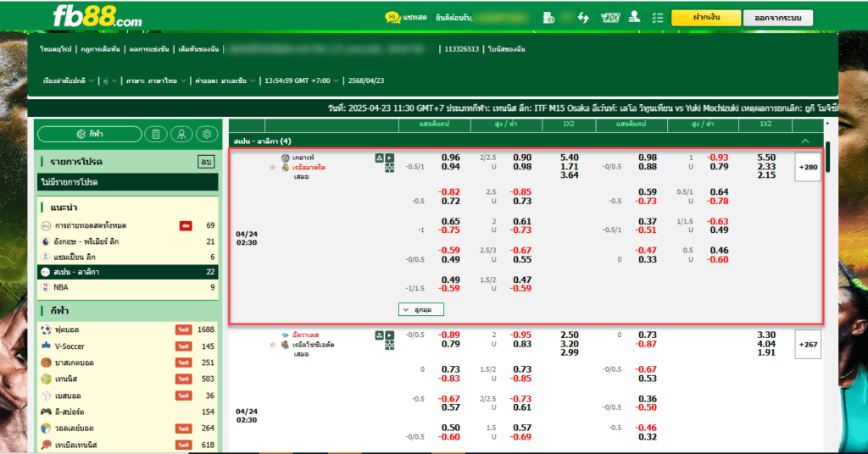Click the Premier League logo icon
This screenshot has width=868, height=454.
[x=46, y=241]
